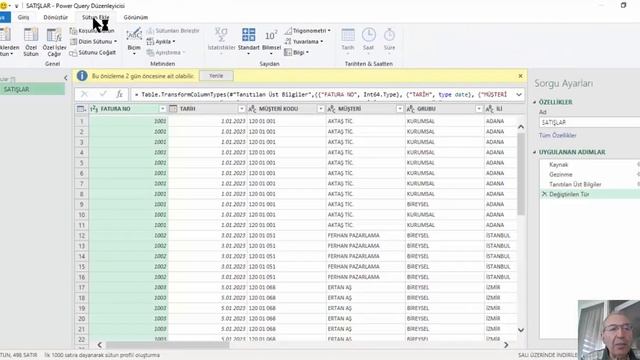The width and height of the screenshot is (640, 360).
Task: Open the Ayıkla extract dropdown
Action: click(161, 42)
